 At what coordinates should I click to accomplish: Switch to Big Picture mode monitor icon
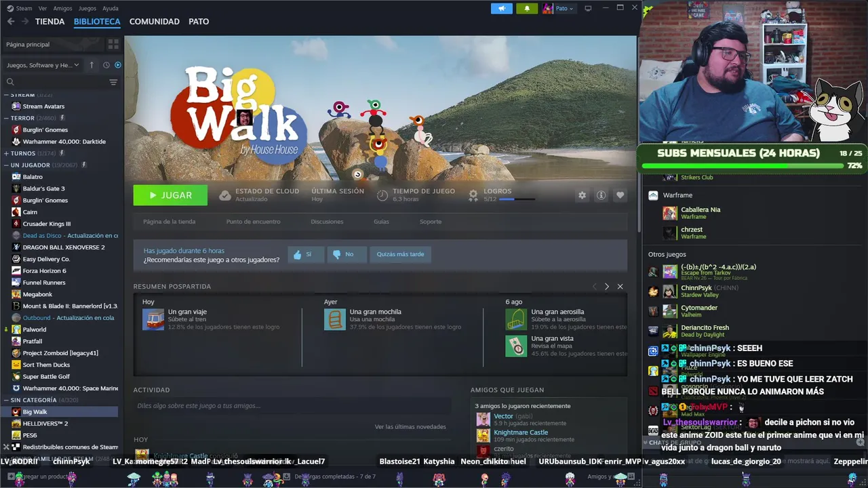pos(588,8)
